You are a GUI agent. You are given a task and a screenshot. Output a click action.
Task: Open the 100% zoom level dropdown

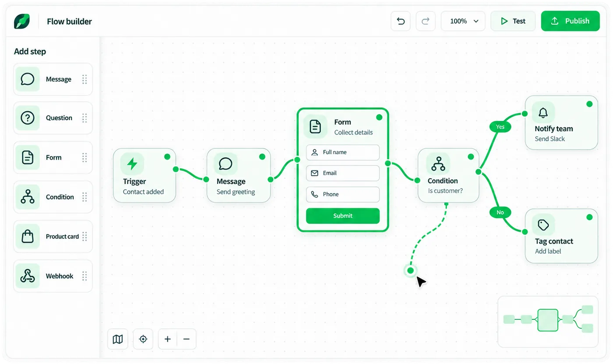point(463,21)
